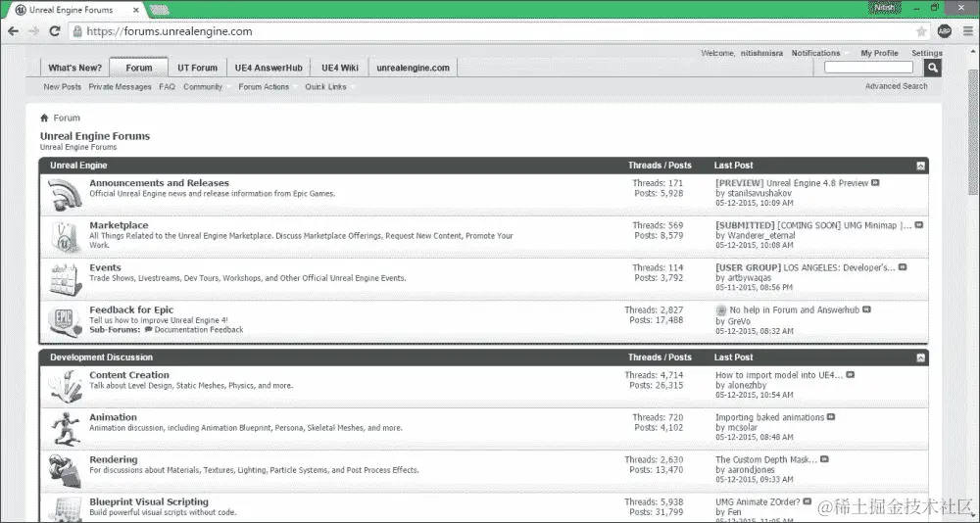Viewport: 980px width, 523px height.
Task: Open the Animation forum title link
Action: click(113, 417)
